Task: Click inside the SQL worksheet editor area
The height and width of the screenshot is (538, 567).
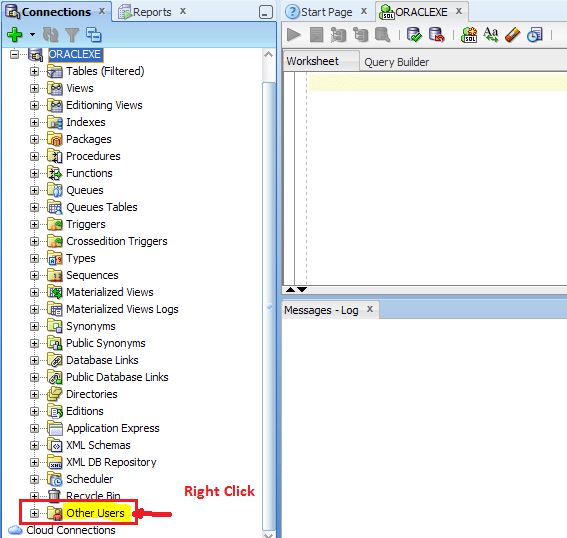Action: (437, 179)
